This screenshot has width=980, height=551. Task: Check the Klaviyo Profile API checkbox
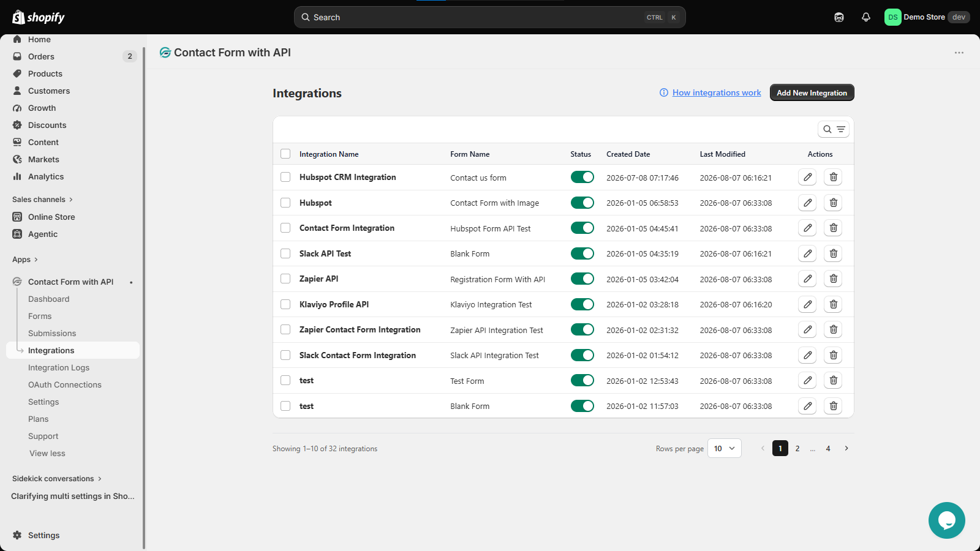pyautogui.click(x=285, y=304)
